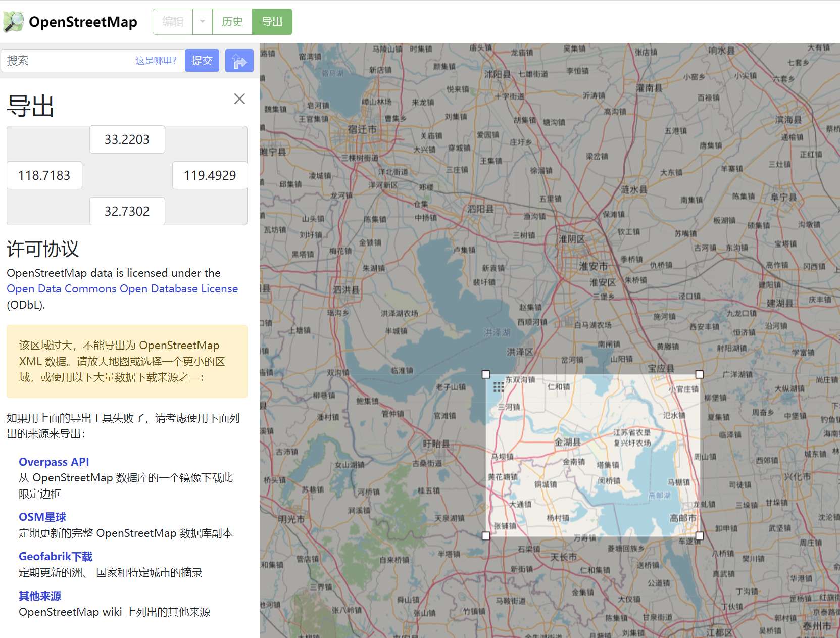Click 建湖县 label on map
This screenshot has width=840, height=638.
pyautogui.click(x=780, y=303)
